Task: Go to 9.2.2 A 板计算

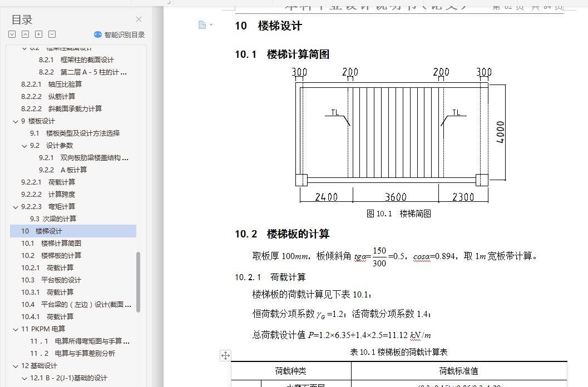Action: tap(63, 170)
